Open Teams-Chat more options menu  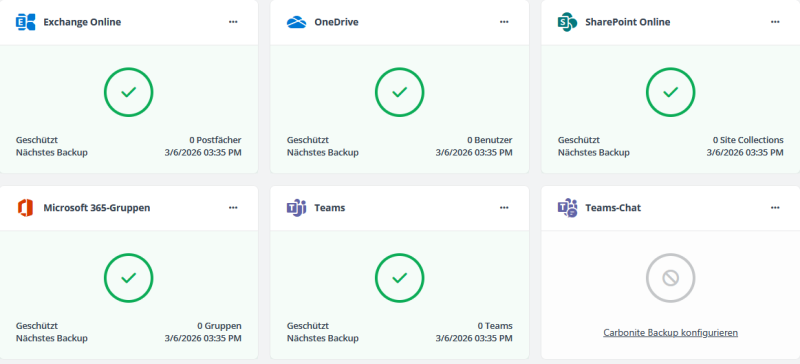(x=775, y=208)
